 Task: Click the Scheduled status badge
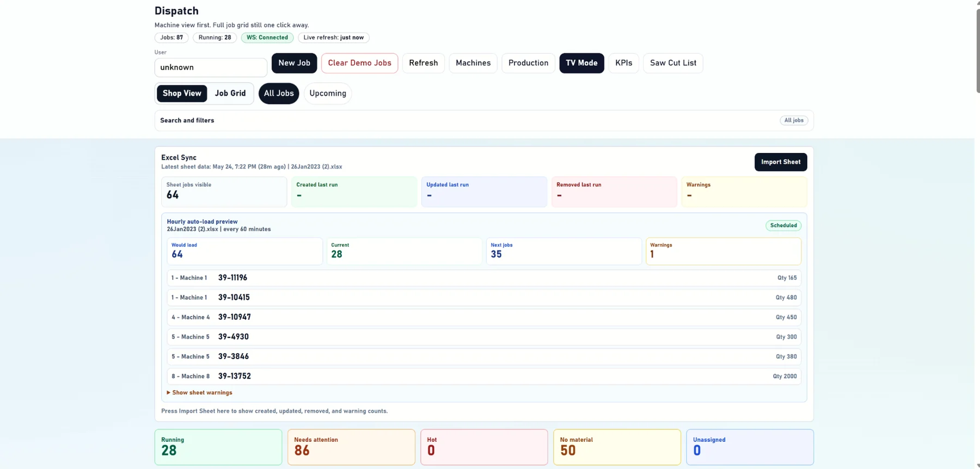pos(783,225)
